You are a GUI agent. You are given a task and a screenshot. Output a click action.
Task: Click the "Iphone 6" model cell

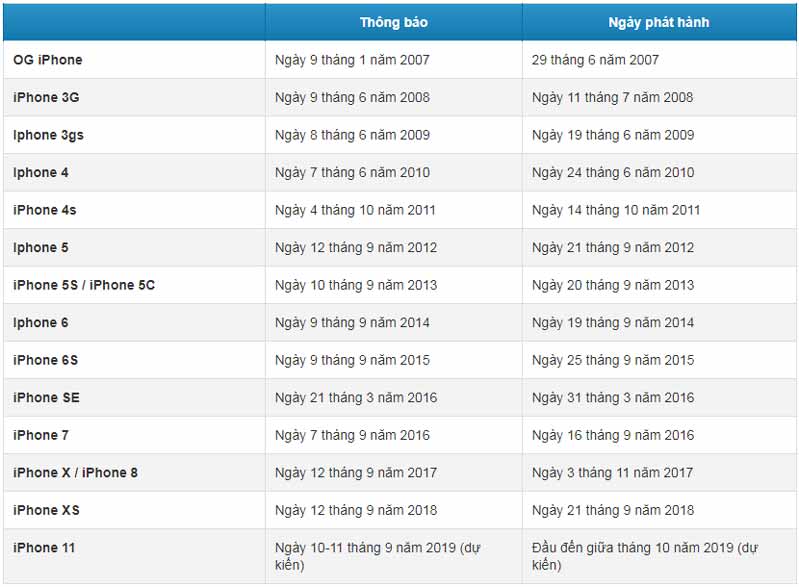point(41,322)
